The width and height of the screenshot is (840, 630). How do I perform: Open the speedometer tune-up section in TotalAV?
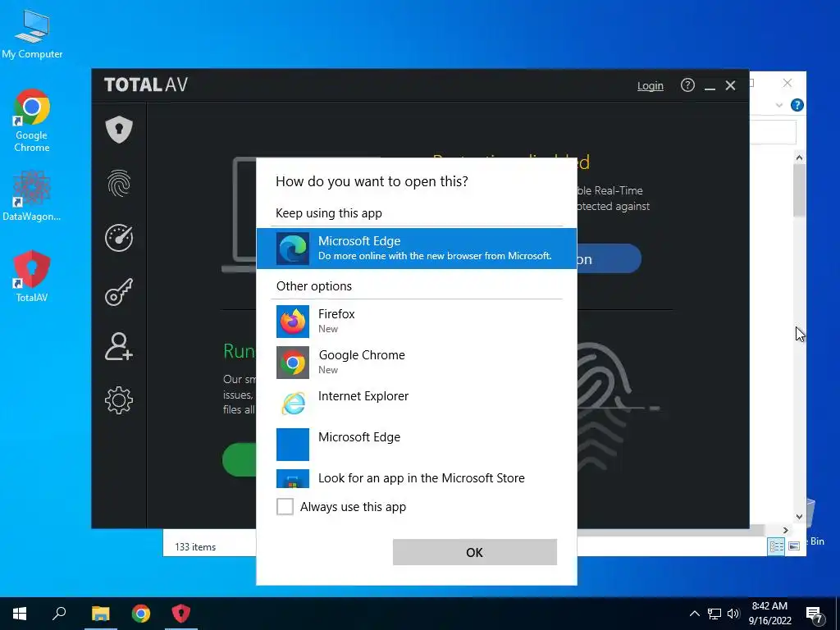pyautogui.click(x=119, y=237)
